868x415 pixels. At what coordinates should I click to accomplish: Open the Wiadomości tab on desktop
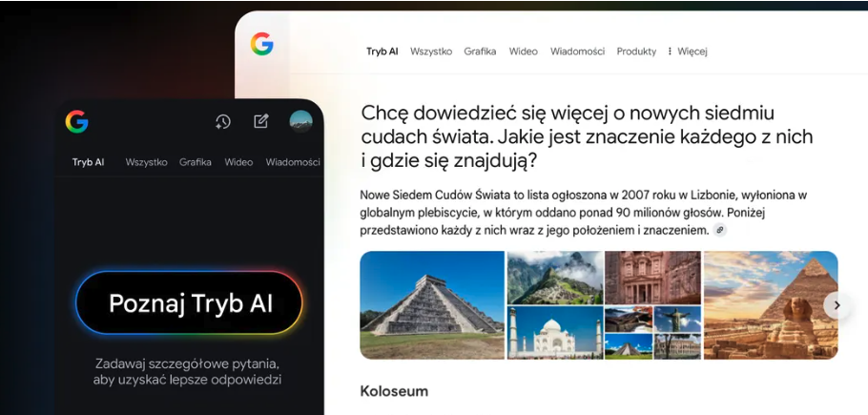(x=577, y=52)
